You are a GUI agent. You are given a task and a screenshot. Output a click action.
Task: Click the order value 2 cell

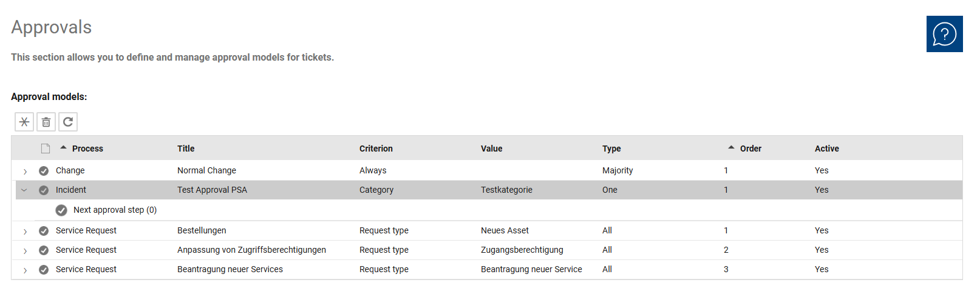pos(726,250)
